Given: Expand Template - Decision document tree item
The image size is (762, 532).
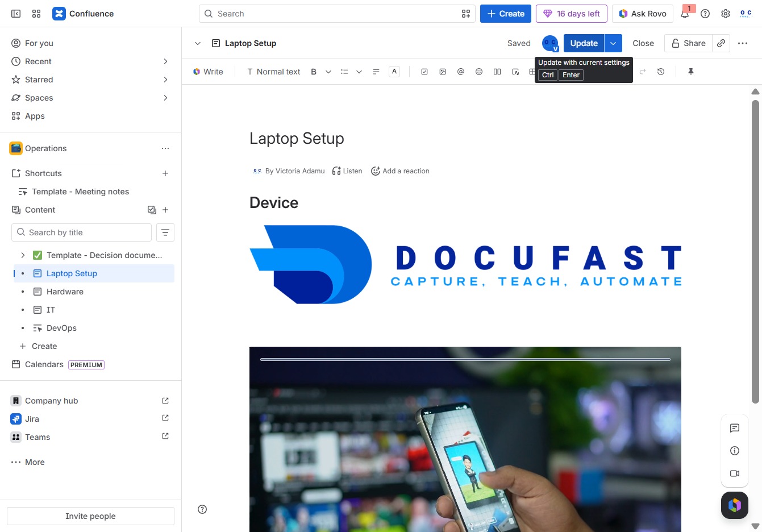Looking at the screenshot, I should click(23, 255).
